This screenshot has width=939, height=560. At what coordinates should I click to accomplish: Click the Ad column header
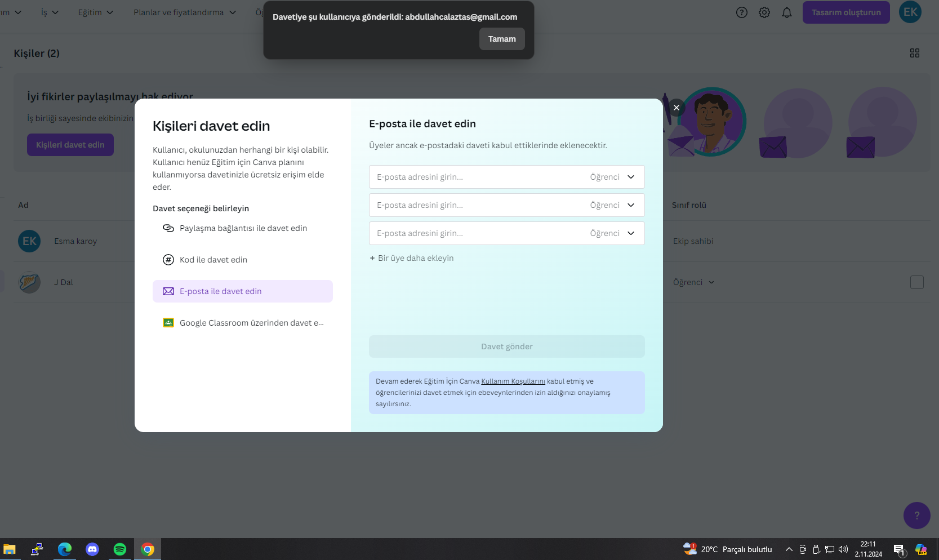[23, 205]
